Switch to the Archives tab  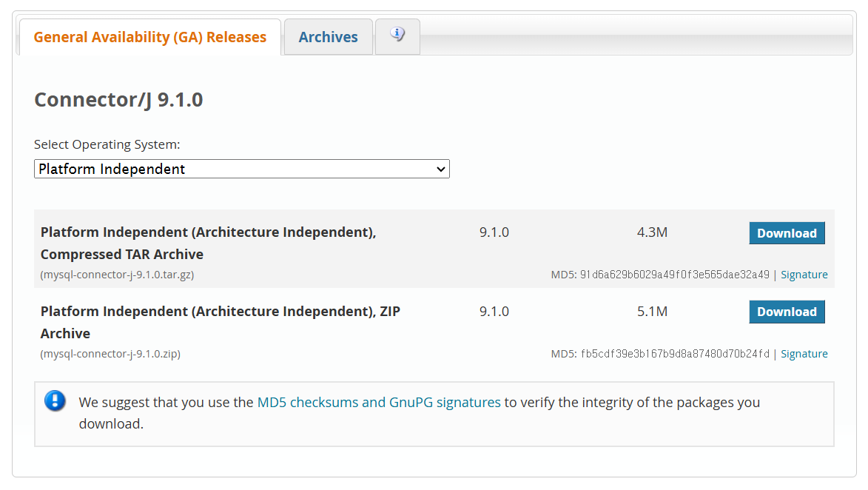click(329, 37)
